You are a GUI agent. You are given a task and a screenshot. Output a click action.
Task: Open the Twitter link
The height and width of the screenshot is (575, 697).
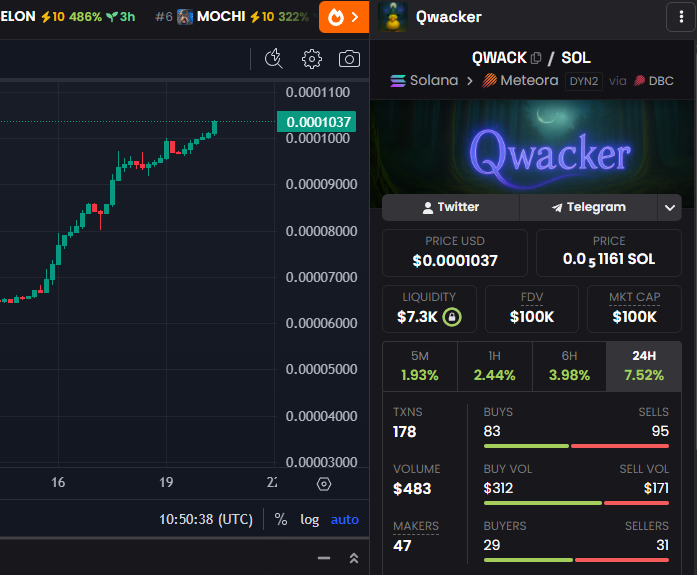pyautogui.click(x=451, y=208)
